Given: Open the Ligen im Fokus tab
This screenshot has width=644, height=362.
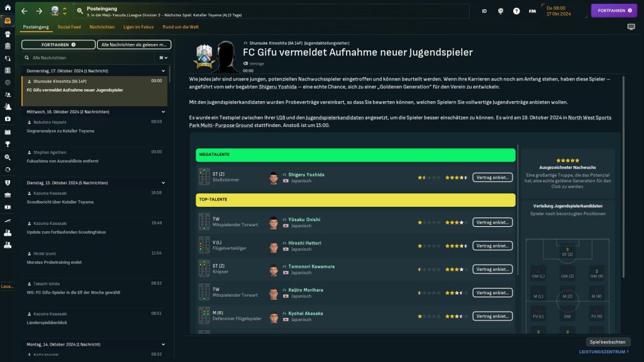Looking at the screenshot, I should tap(138, 27).
